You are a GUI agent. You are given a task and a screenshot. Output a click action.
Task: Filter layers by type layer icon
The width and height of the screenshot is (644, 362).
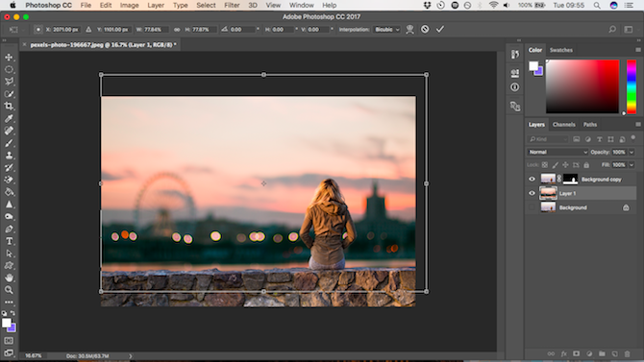point(599,139)
